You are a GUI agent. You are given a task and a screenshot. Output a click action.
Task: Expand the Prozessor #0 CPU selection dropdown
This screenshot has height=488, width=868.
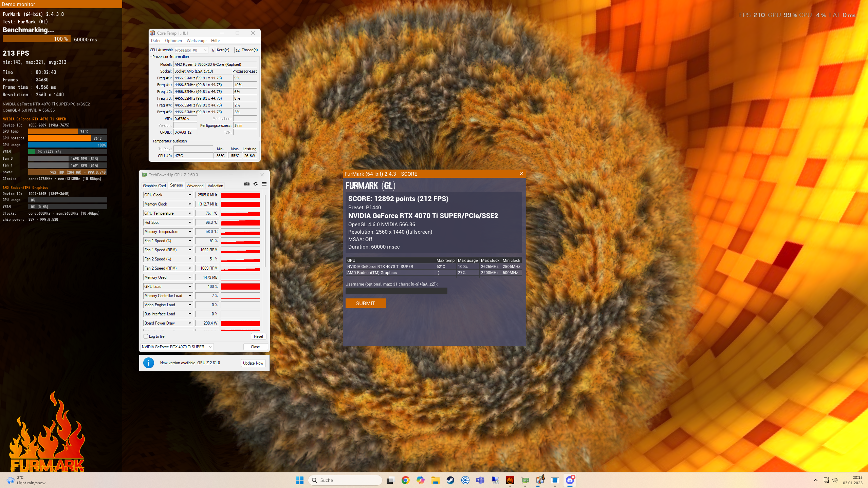pos(191,50)
